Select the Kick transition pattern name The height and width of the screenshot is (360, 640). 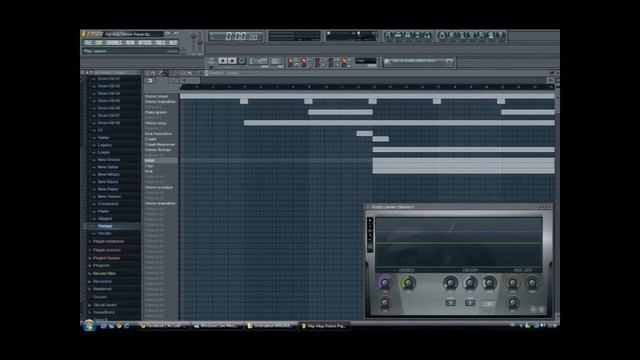tap(158, 133)
